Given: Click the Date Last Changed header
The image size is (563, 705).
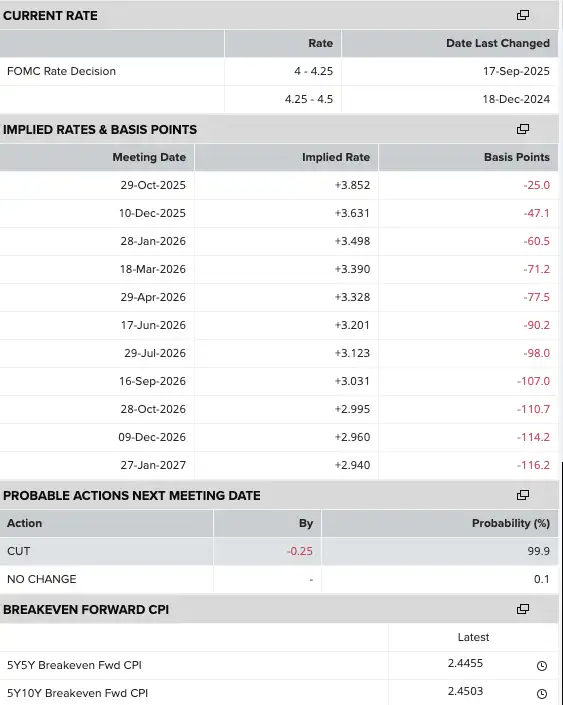Looking at the screenshot, I should coord(498,43).
